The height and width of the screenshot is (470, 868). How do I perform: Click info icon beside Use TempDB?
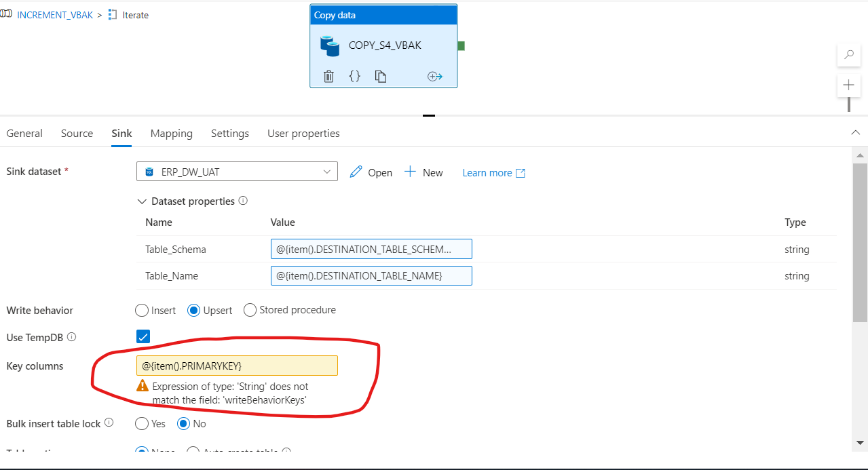pyautogui.click(x=71, y=336)
